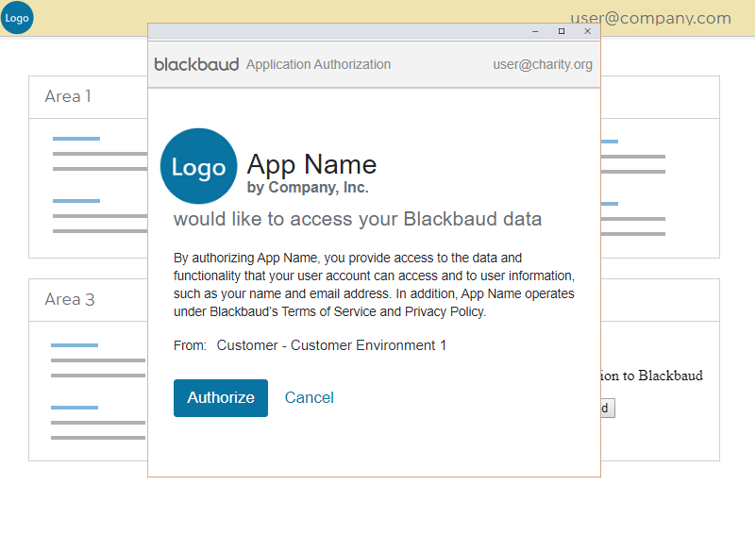Click the App Name heading
The image size is (756, 535).
[x=311, y=164]
